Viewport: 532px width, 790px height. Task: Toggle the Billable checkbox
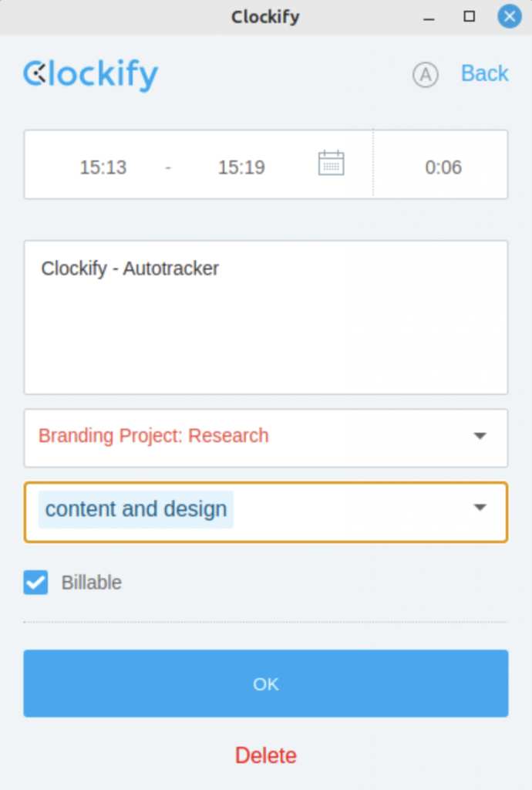(35, 582)
